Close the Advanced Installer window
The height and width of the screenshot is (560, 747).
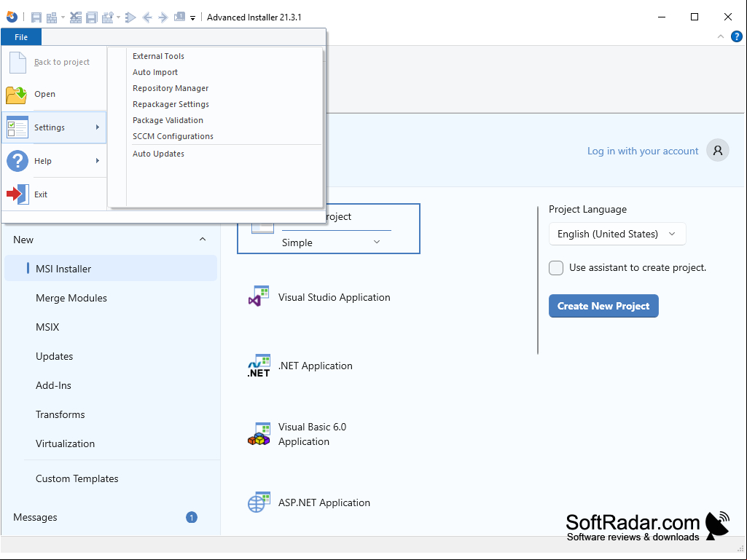pyautogui.click(x=728, y=17)
